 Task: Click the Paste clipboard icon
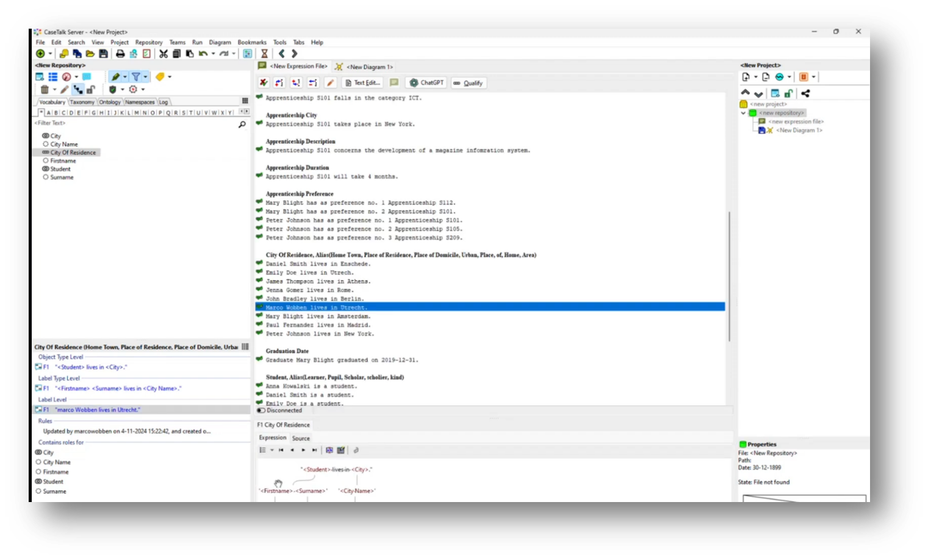point(190,54)
